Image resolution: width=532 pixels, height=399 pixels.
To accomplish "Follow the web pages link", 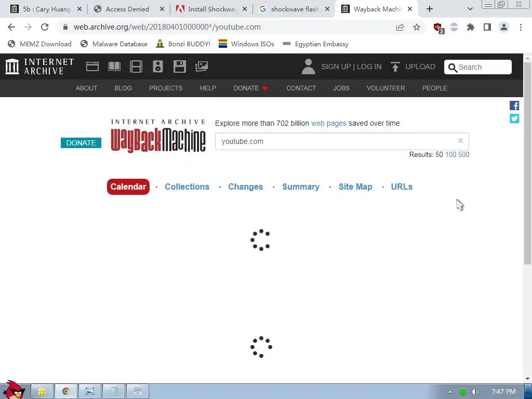I will pyautogui.click(x=328, y=123).
